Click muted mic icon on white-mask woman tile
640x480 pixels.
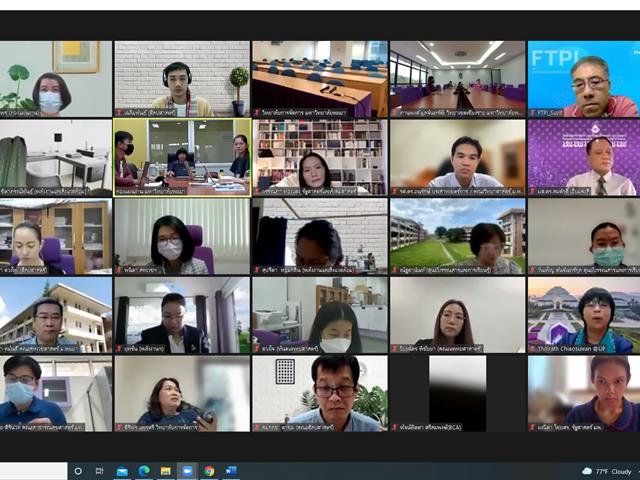(x=257, y=349)
